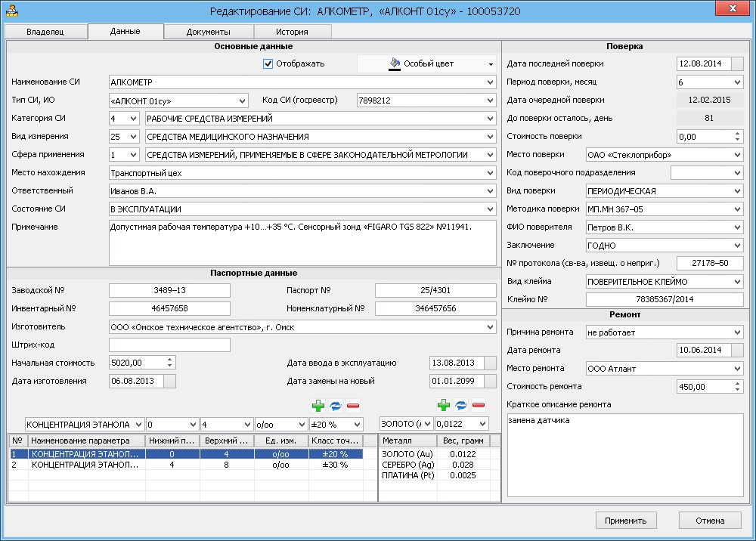Open calendar button for Дата изготовления
Image resolution: width=756 pixels, height=541 pixels.
(170, 382)
